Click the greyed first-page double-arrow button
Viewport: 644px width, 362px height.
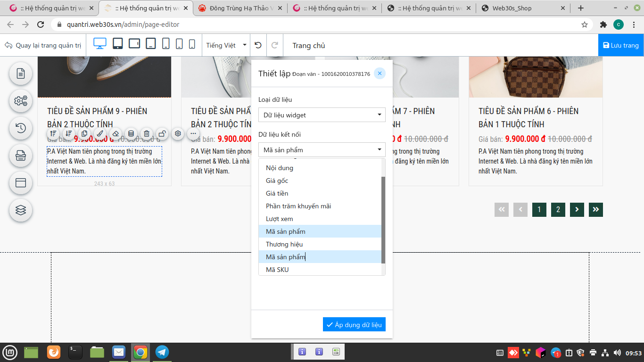click(x=502, y=210)
